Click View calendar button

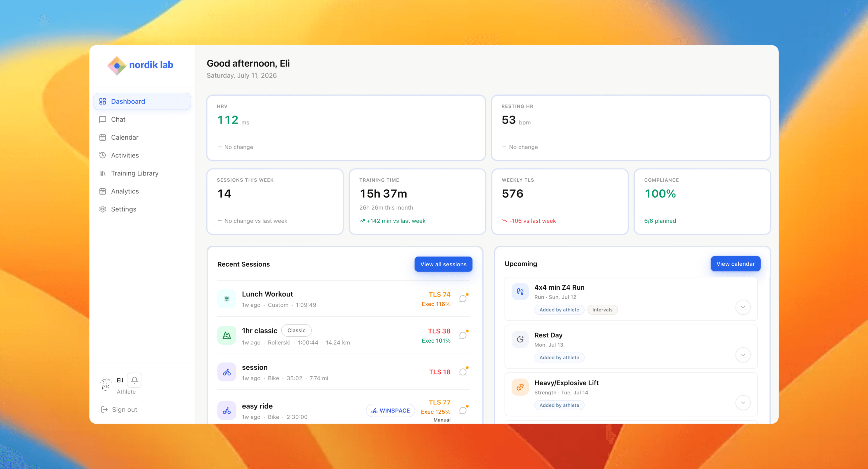pyautogui.click(x=735, y=264)
